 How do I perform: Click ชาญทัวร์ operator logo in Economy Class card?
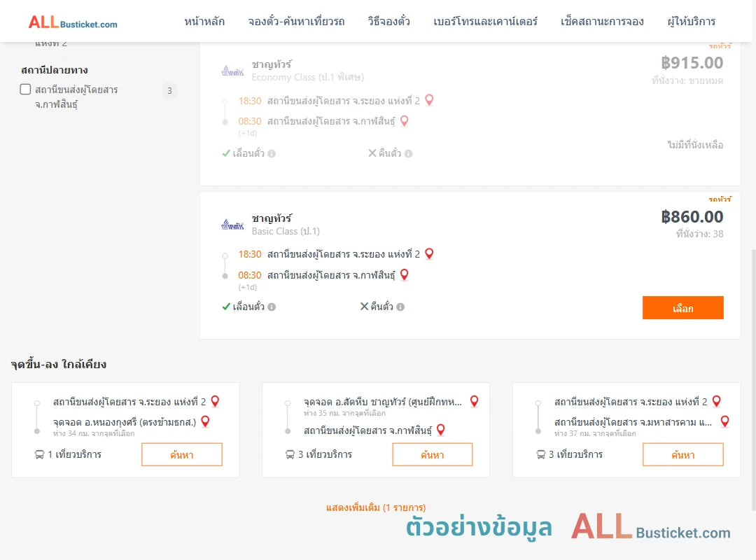tap(232, 71)
